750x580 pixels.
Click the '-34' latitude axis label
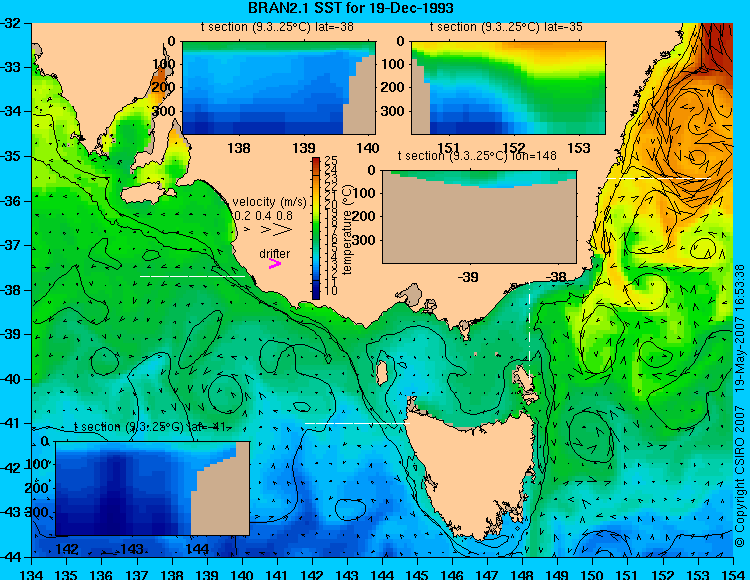pyautogui.click(x=11, y=111)
